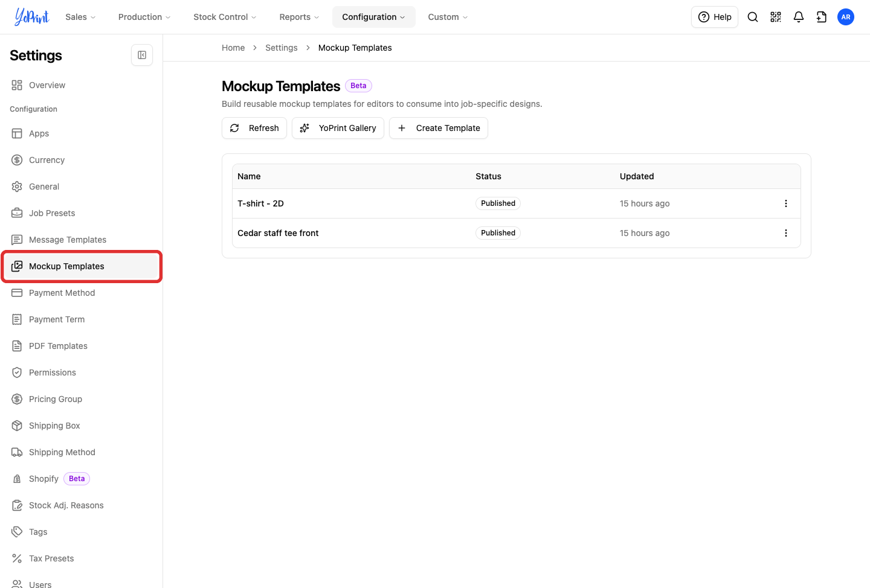Open Shopify settings

pyautogui.click(x=81, y=479)
